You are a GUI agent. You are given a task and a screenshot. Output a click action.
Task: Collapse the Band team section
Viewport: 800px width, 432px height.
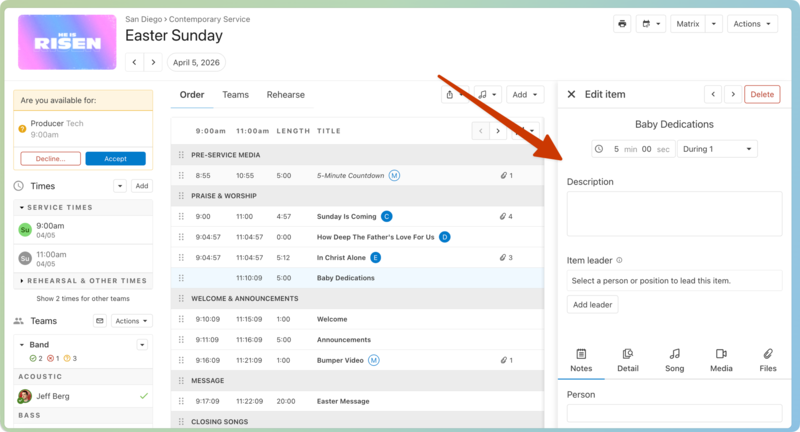pos(23,344)
